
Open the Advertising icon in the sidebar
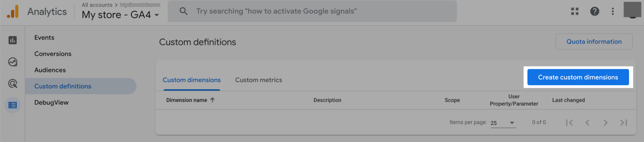pyautogui.click(x=12, y=84)
